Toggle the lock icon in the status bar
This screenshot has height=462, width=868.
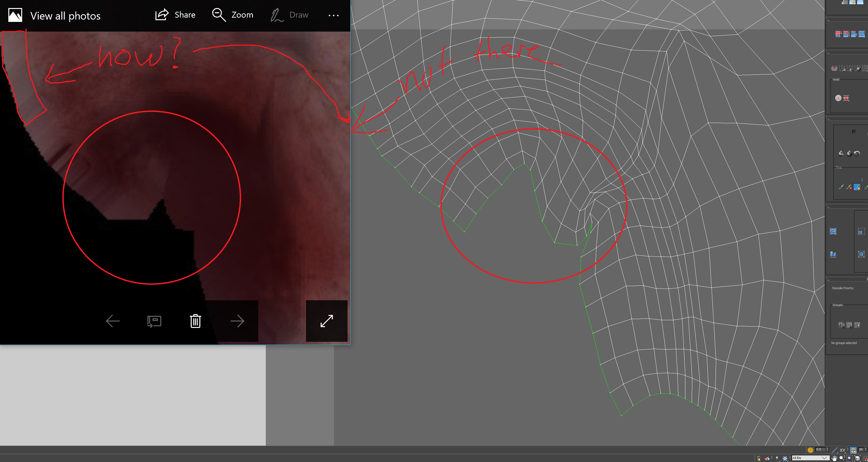click(x=759, y=459)
